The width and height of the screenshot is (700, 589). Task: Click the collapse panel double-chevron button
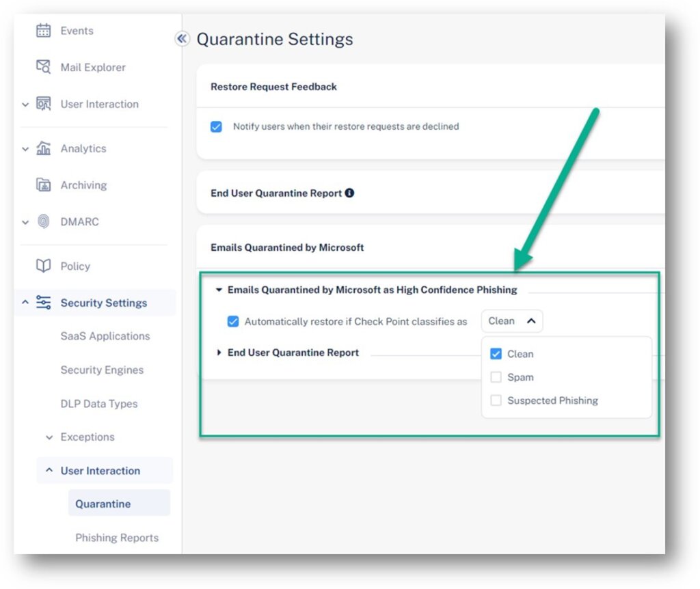pyautogui.click(x=181, y=39)
